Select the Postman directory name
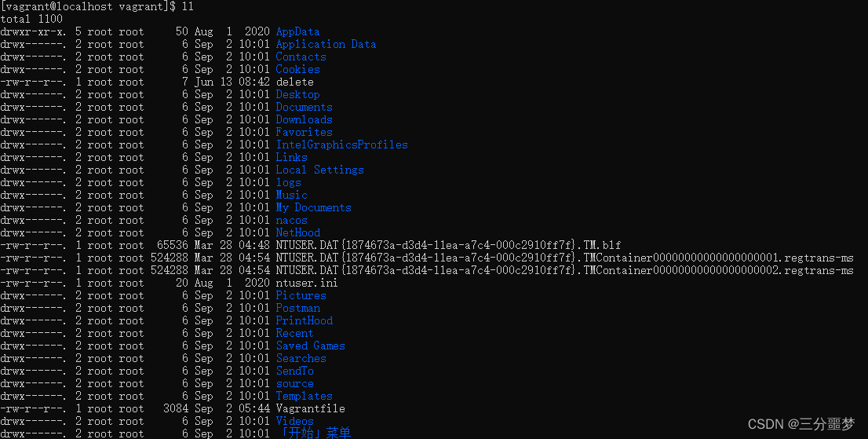The height and width of the screenshot is (439, 868). (x=297, y=309)
